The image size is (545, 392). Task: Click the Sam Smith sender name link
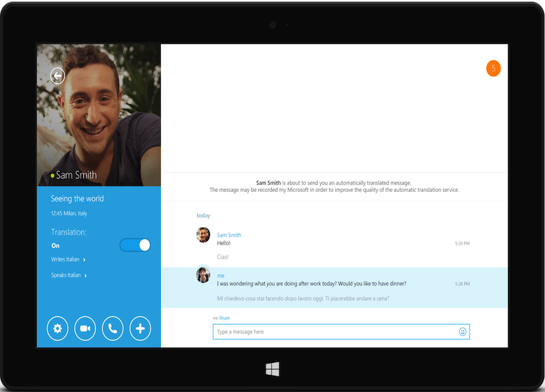(229, 235)
